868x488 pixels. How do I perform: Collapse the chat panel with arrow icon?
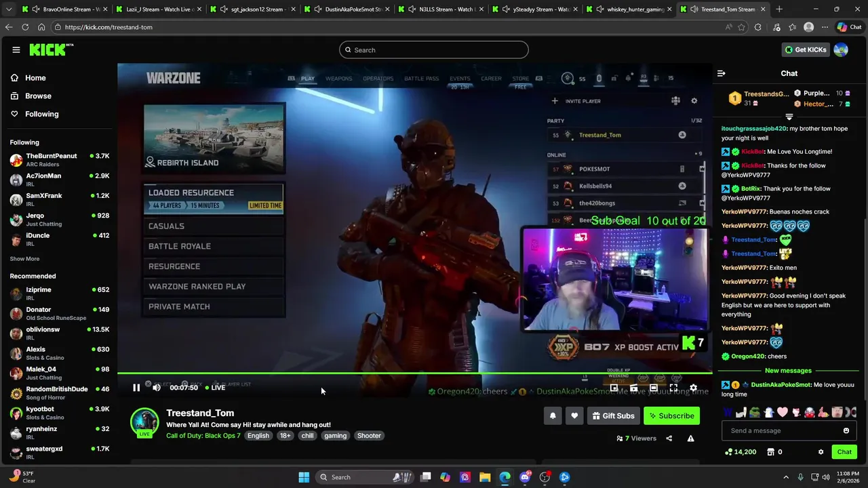pos(722,73)
